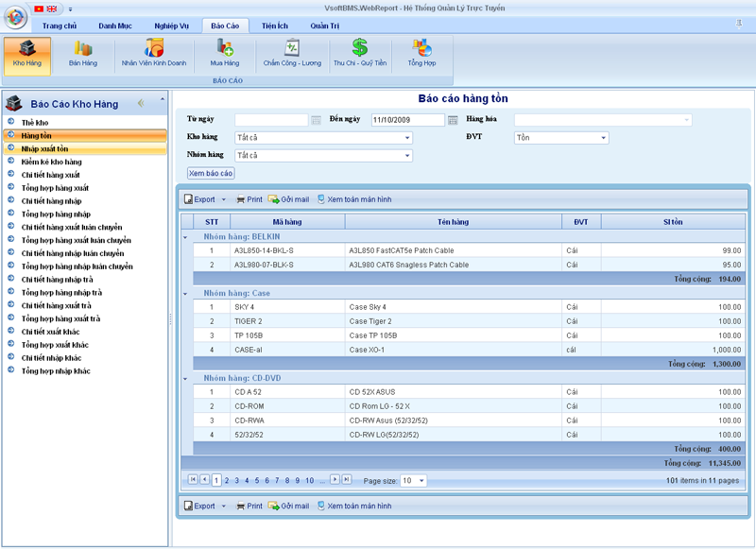Open Thu Chi - Quỹ Tiền icon
Screen dimensions: 756x549
pos(359,53)
